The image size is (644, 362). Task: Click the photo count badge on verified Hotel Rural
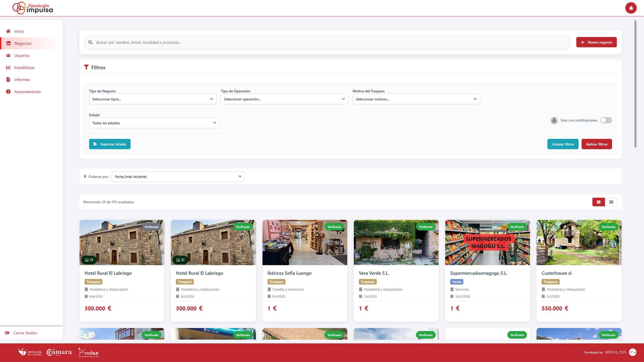point(180,260)
